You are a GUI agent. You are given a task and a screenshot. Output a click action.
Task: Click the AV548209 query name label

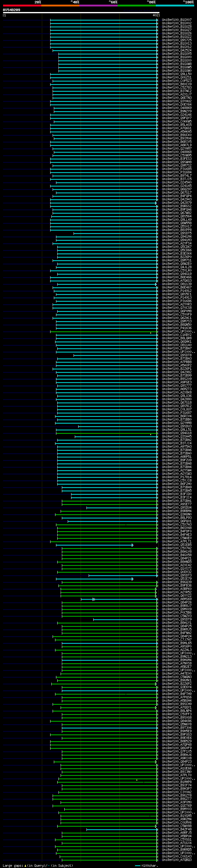pyautogui.click(x=11, y=10)
